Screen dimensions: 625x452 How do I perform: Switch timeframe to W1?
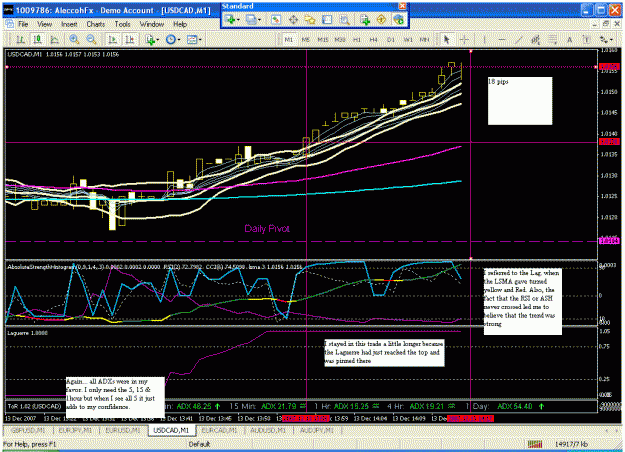(x=408, y=39)
